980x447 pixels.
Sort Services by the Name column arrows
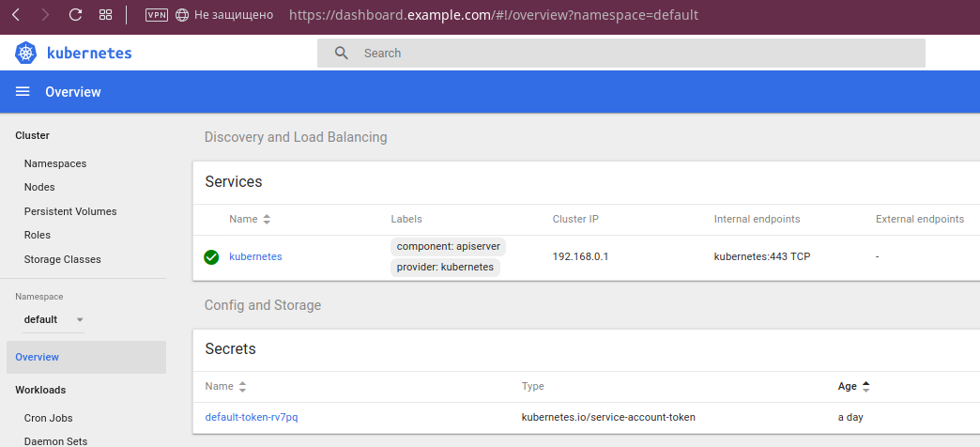267,219
